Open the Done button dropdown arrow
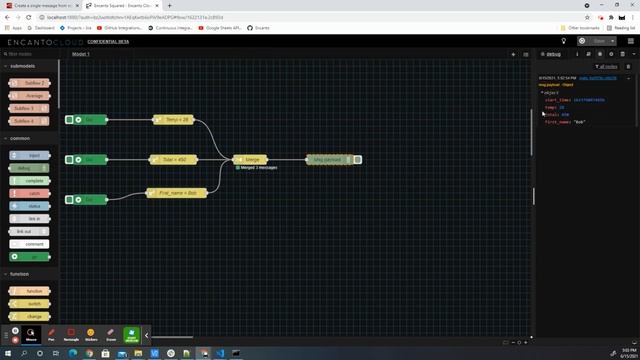640x360 pixels. pos(612,41)
